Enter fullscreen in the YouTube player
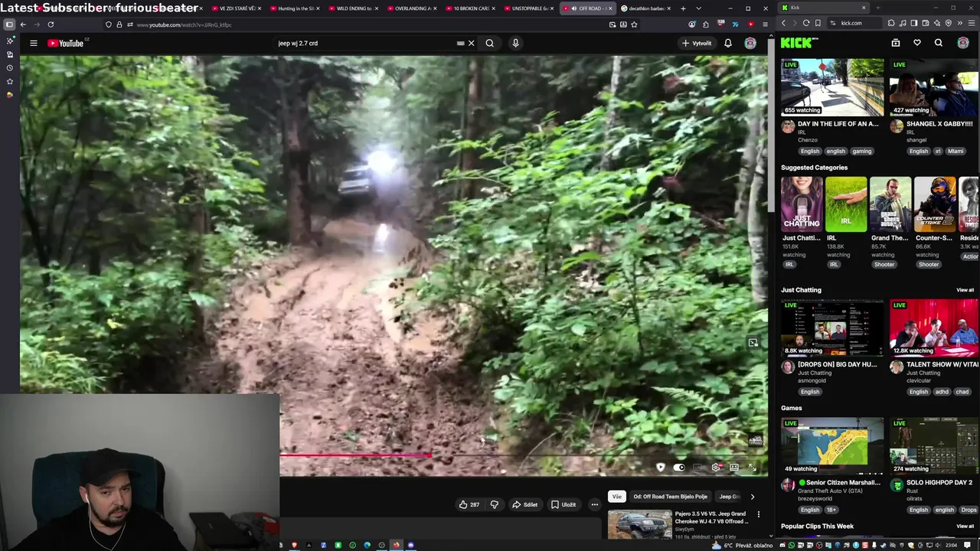The image size is (980, 551). (x=753, y=468)
